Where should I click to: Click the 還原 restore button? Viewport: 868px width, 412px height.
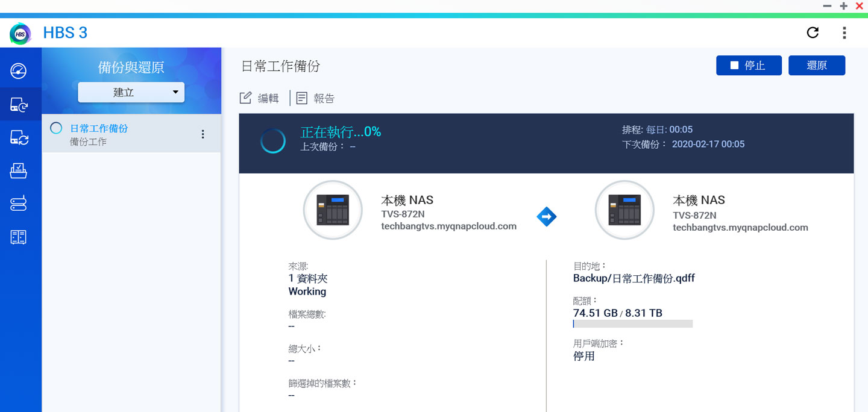click(x=817, y=65)
